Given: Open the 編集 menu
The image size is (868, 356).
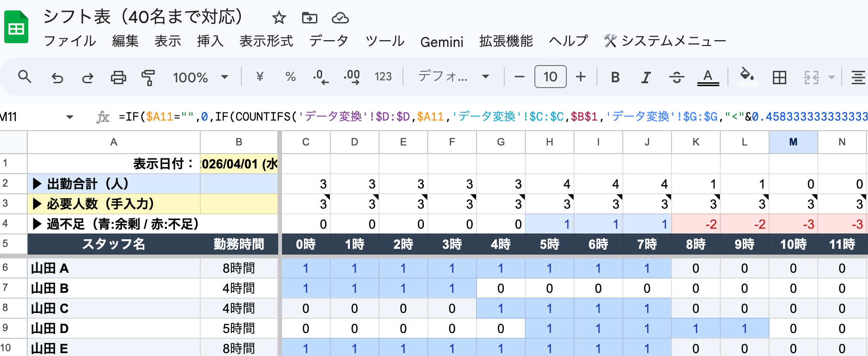Looking at the screenshot, I should click(x=125, y=41).
